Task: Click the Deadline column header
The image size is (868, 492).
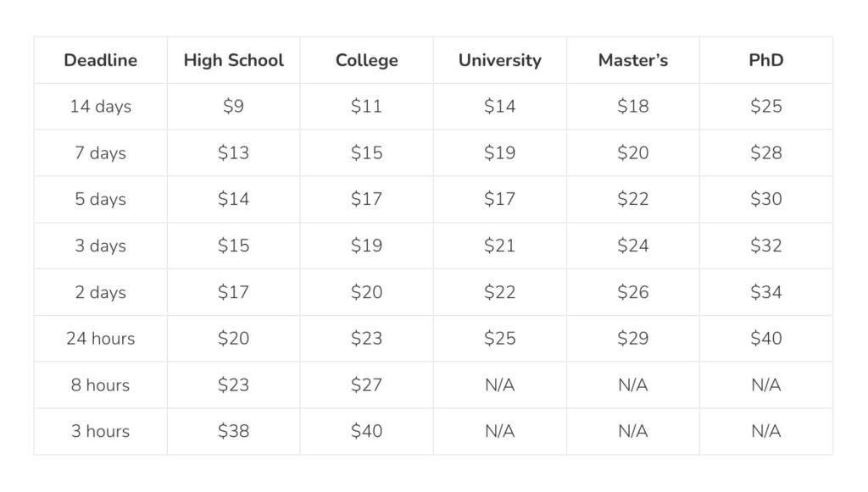Action: pyautogui.click(x=100, y=60)
